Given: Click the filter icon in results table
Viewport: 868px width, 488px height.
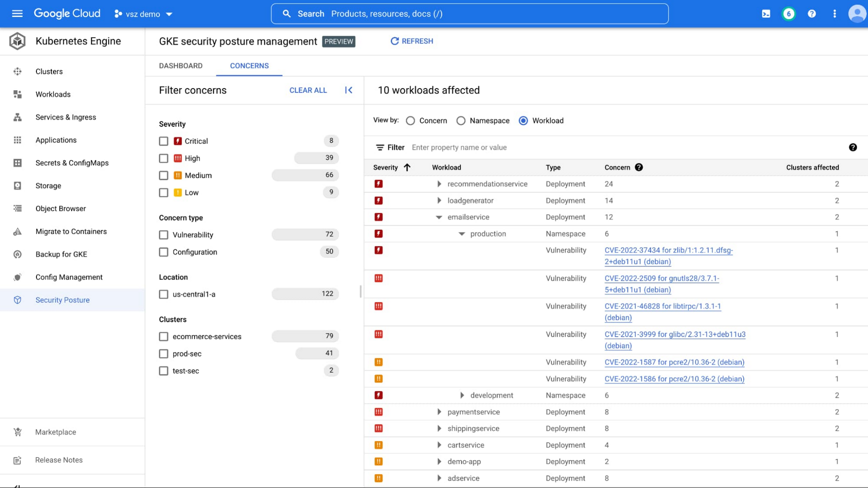Looking at the screenshot, I should [x=380, y=147].
